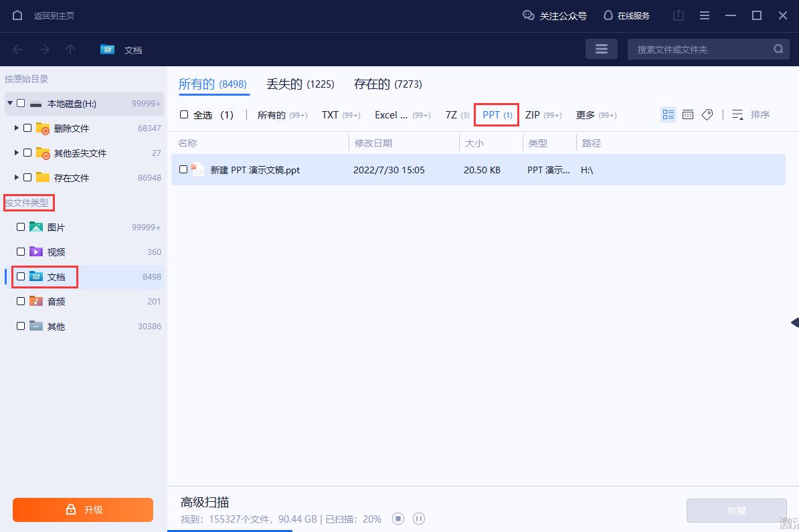Tick the 全选 select-all checkbox
Viewport: 799px width, 532px height.
184,114
